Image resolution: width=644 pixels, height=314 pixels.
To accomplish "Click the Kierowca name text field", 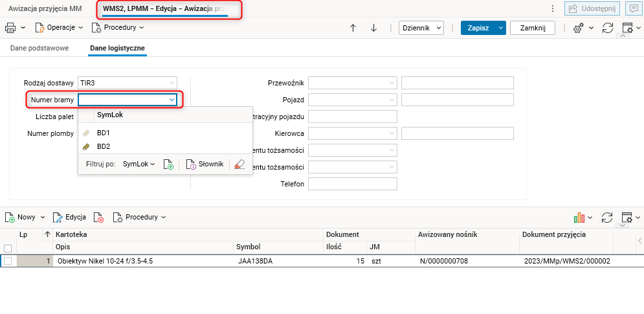I will pyautogui.click(x=458, y=133).
